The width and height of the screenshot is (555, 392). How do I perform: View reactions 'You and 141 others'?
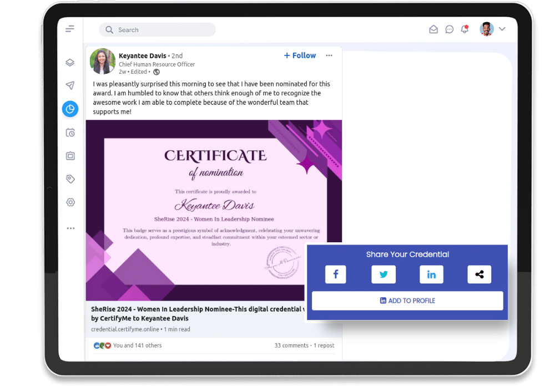click(137, 345)
